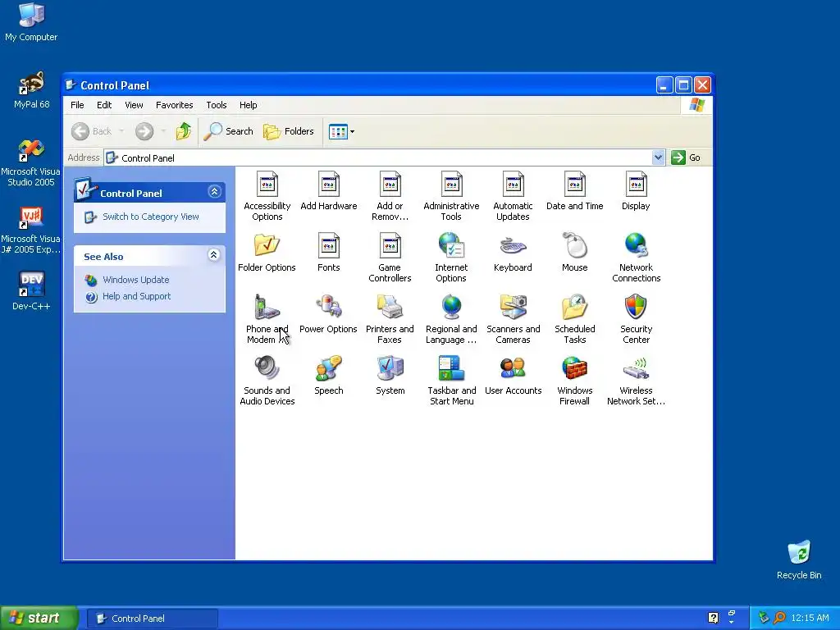Click the taskbar clock
Viewport: 840px width, 630px height.
click(x=810, y=619)
